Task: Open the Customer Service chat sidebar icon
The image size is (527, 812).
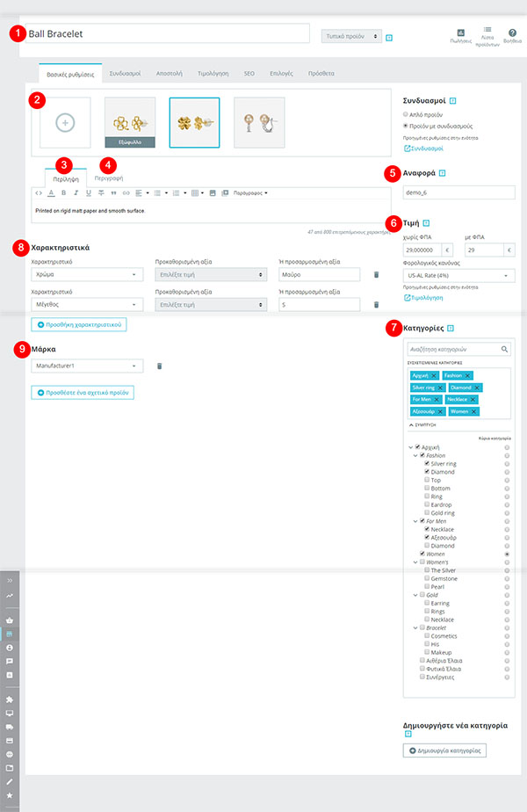Action: (x=10, y=662)
